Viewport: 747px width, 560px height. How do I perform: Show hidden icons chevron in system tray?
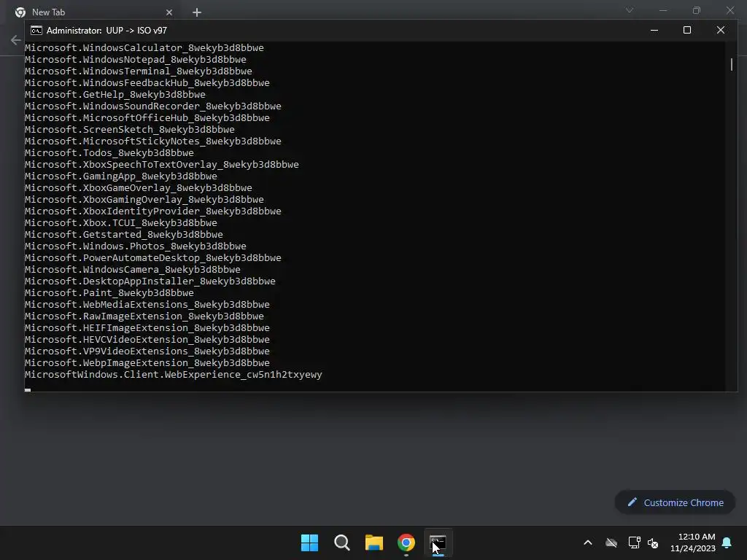[x=588, y=542]
